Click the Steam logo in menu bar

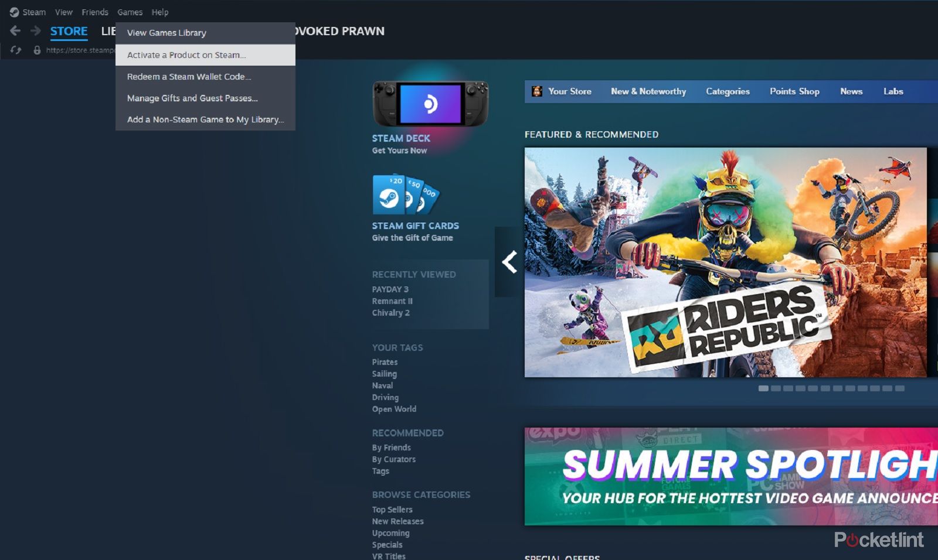click(x=14, y=12)
